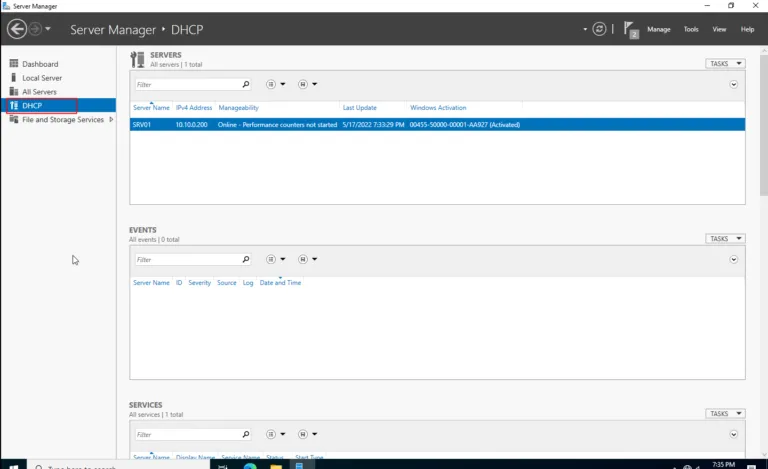
Task: Click the search magnifier in Services filter
Action: click(246, 434)
